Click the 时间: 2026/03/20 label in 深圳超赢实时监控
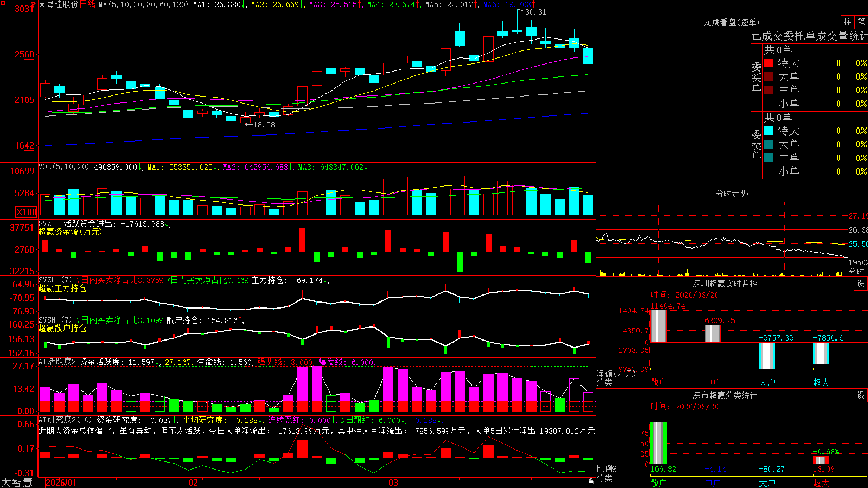868x488 pixels. [685, 295]
